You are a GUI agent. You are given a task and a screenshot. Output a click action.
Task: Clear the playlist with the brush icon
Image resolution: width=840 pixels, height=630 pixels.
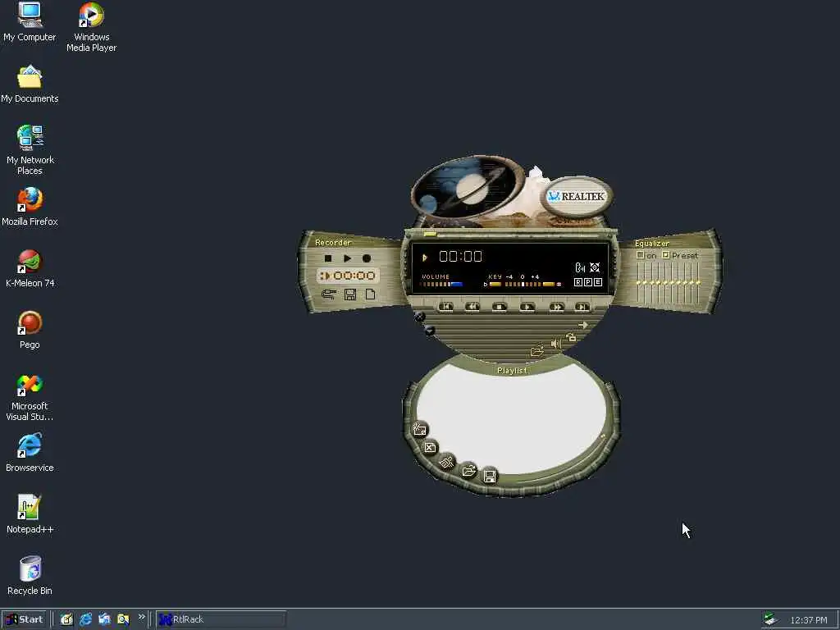446,462
